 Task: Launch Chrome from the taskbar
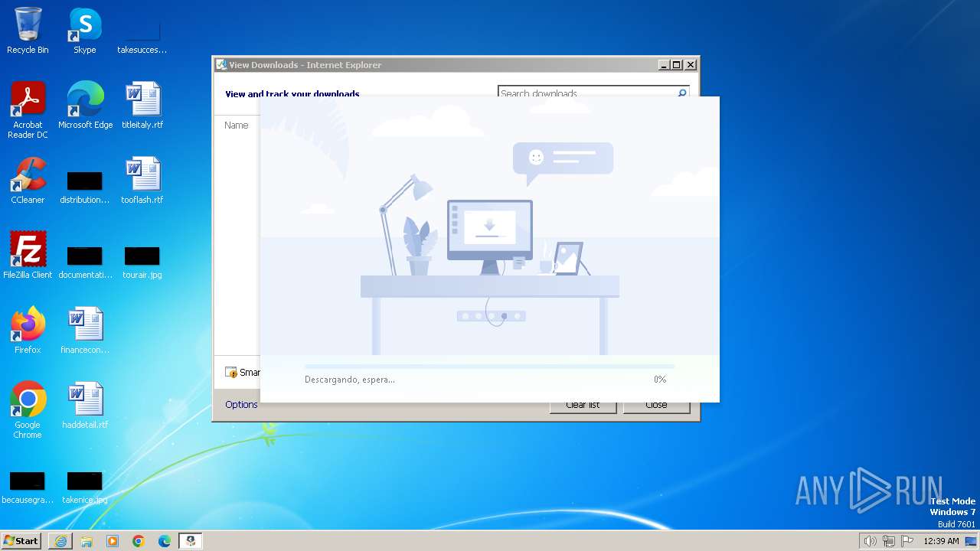click(139, 541)
